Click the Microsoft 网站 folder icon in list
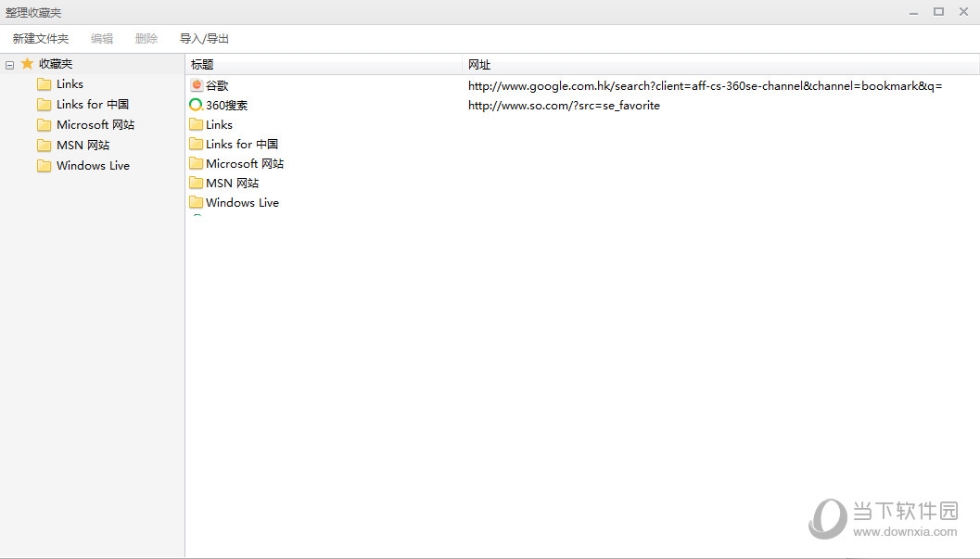980x559 pixels. [196, 163]
